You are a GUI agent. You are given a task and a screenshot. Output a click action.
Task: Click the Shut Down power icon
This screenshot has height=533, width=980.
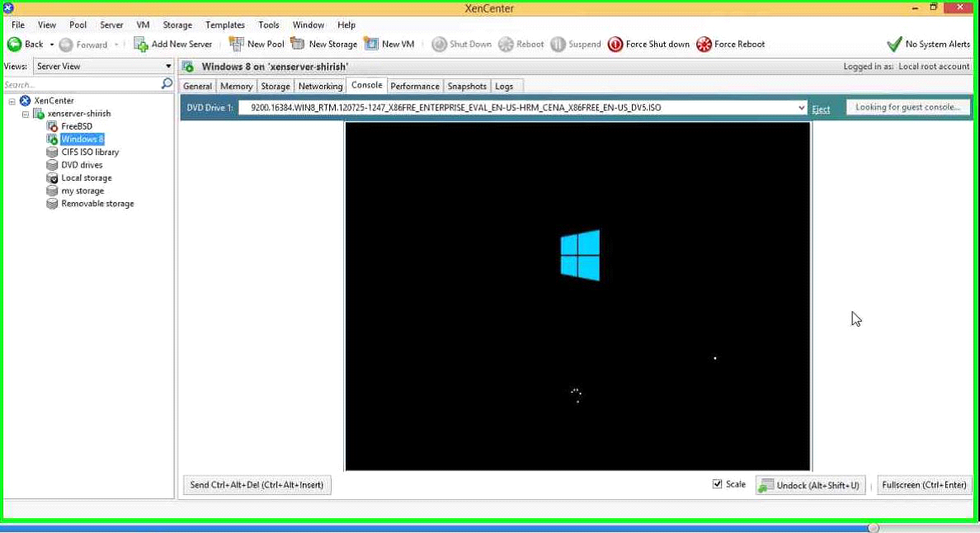point(440,45)
